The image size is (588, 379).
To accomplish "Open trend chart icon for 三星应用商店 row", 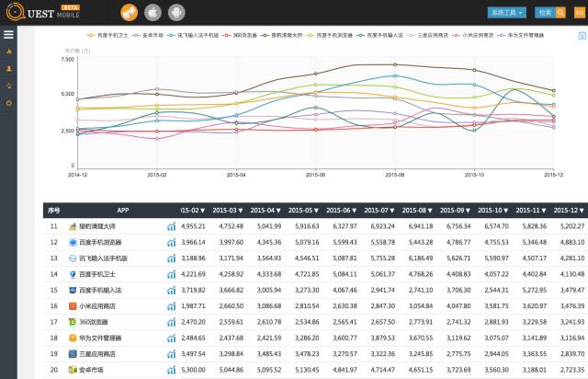I will click(x=172, y=354).
